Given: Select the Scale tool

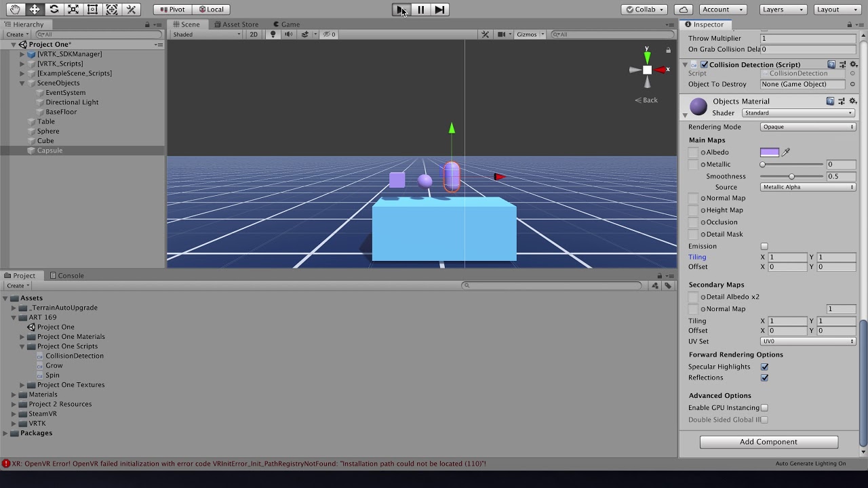Looking at the screenshot, I should [x=73, y=9].
